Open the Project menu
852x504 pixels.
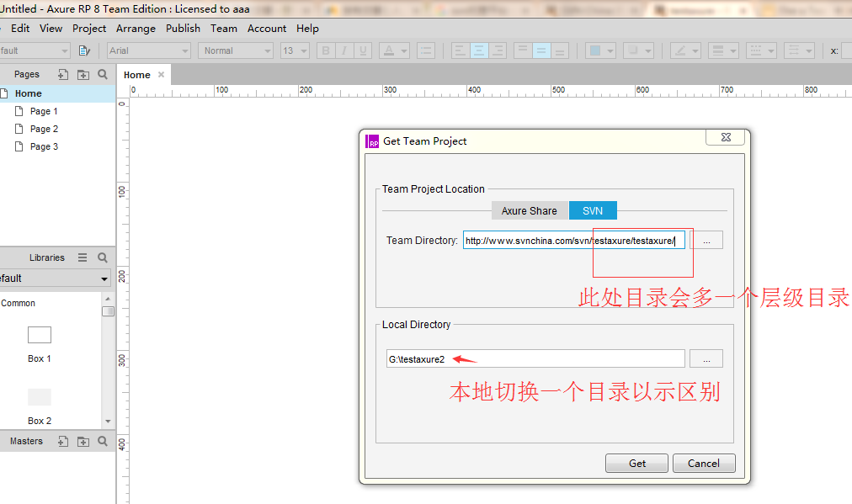89,29
